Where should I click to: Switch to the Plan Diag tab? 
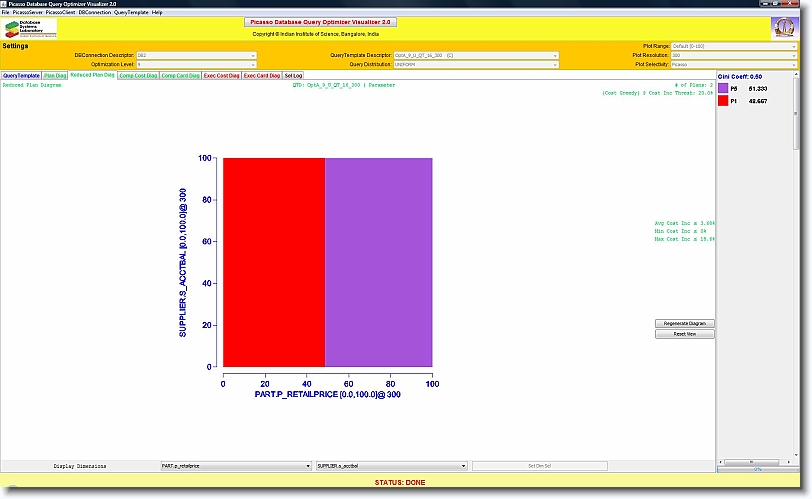point(55,75)
